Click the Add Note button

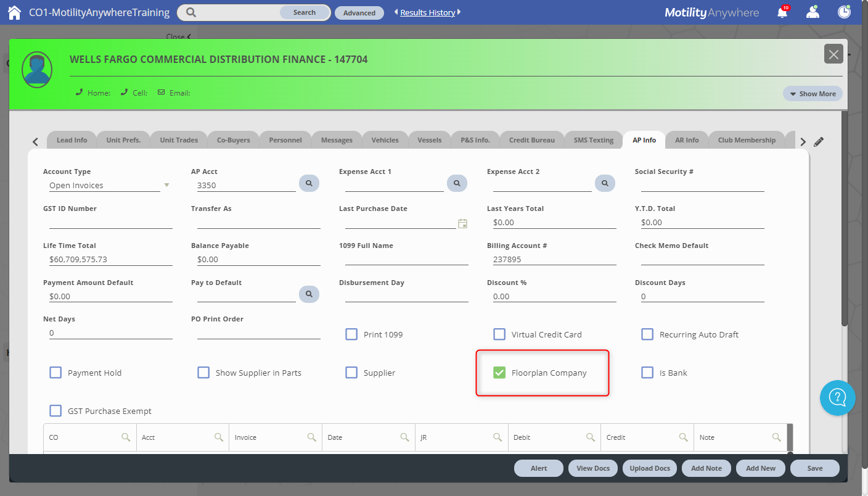(x=706, y=468)
